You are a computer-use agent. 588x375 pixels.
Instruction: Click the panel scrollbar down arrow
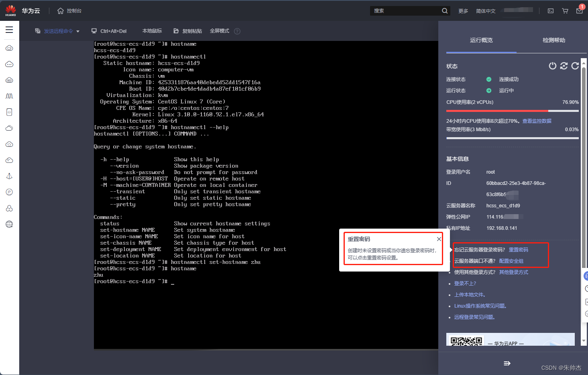click(584, 341)
